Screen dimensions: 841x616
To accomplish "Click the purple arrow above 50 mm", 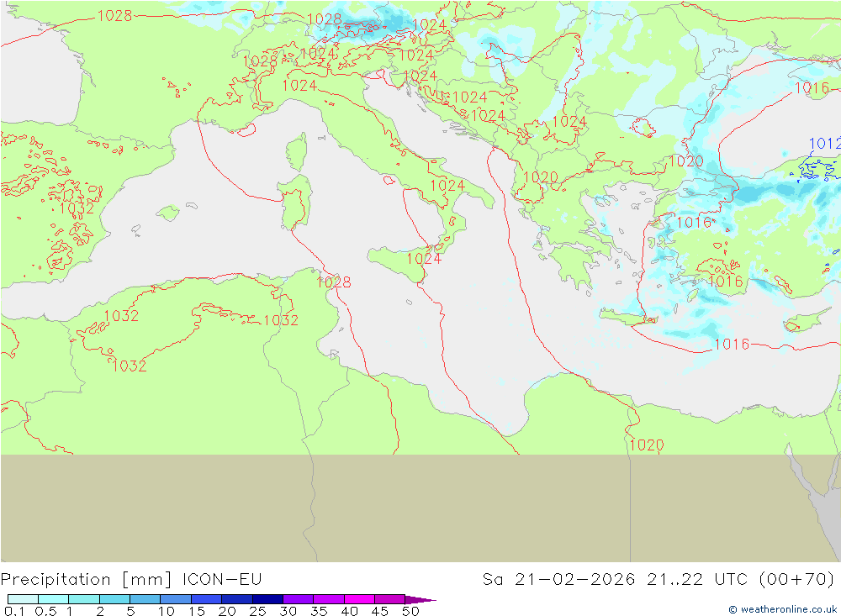I will [420, 599].
